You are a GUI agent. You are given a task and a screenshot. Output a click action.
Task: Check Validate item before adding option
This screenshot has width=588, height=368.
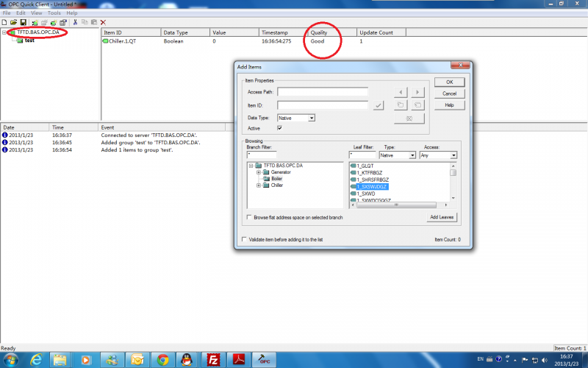click(245, 239)
